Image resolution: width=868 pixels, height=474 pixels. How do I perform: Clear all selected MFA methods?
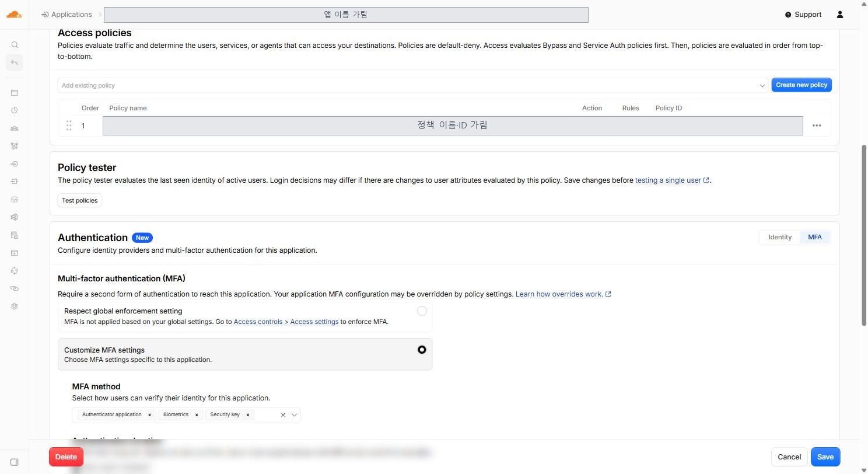point(283,415)
